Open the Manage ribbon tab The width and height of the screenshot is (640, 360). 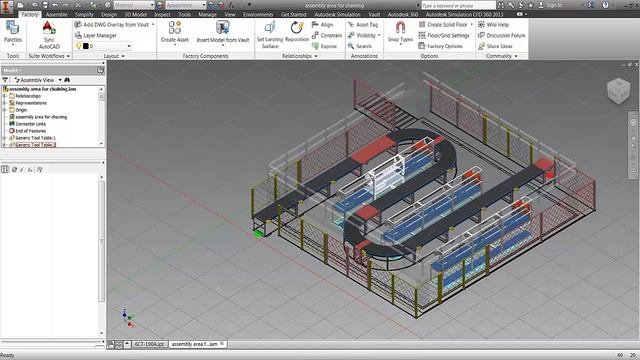[x=207, y=14]
